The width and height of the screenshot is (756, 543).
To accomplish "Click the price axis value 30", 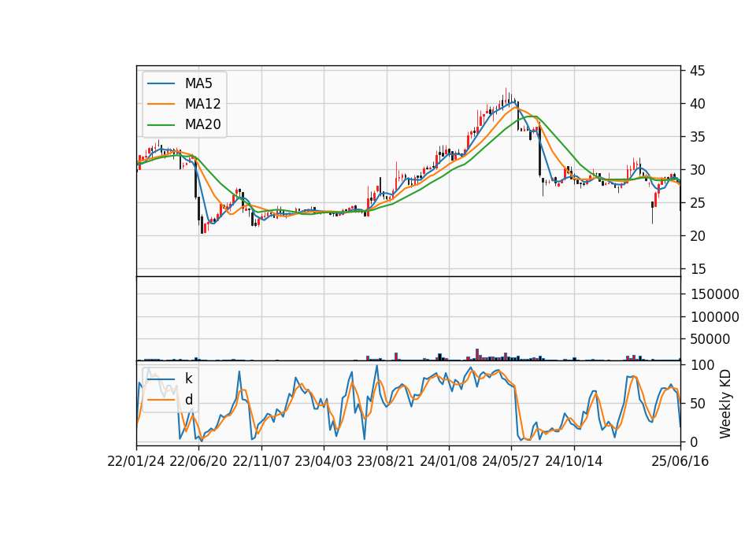I will pyautogui.click(x=698, y=170).
